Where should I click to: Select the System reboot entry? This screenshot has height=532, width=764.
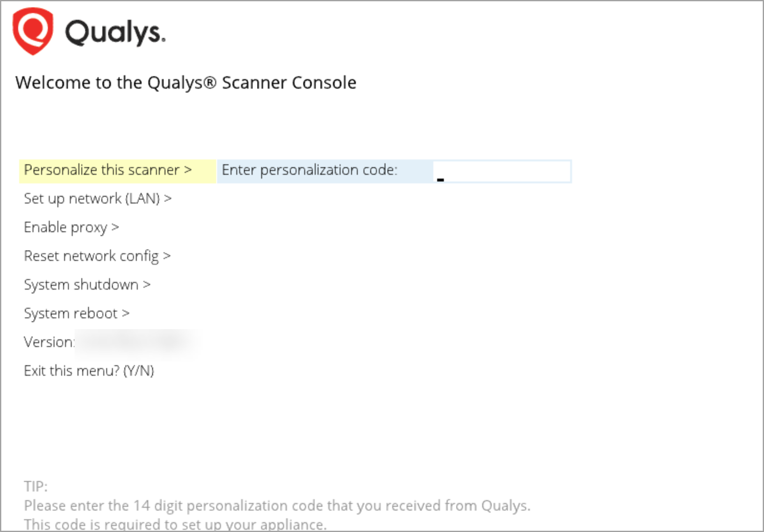[77, 313]
